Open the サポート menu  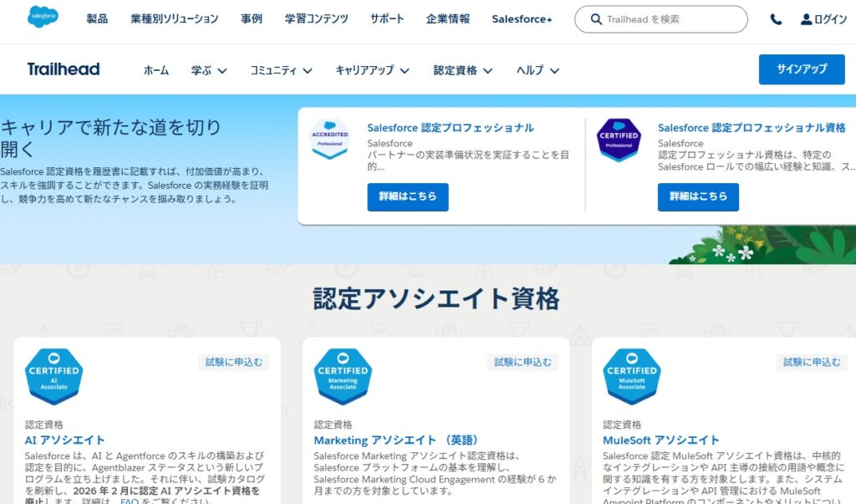point(387,19)
